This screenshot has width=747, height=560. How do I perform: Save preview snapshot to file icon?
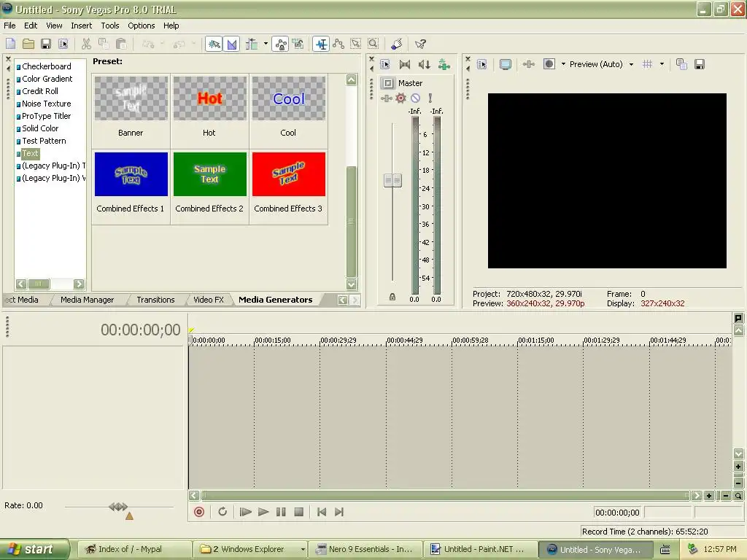(x=700, y=64)
